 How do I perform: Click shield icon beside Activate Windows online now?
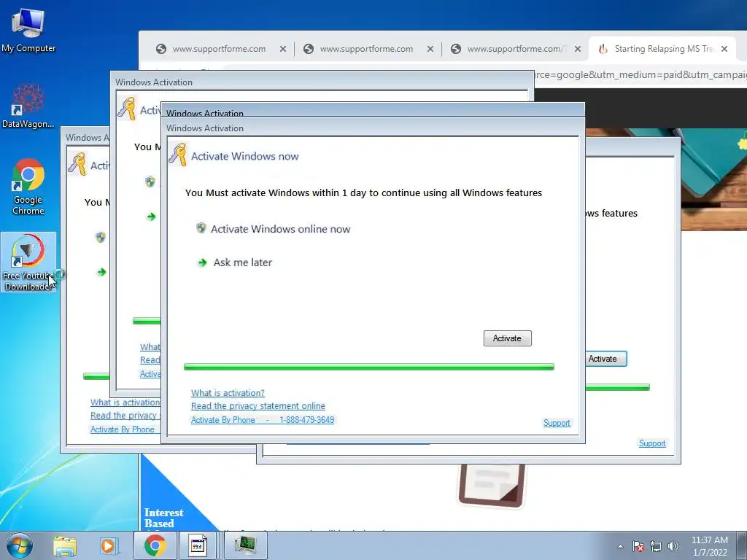[201, 228]
